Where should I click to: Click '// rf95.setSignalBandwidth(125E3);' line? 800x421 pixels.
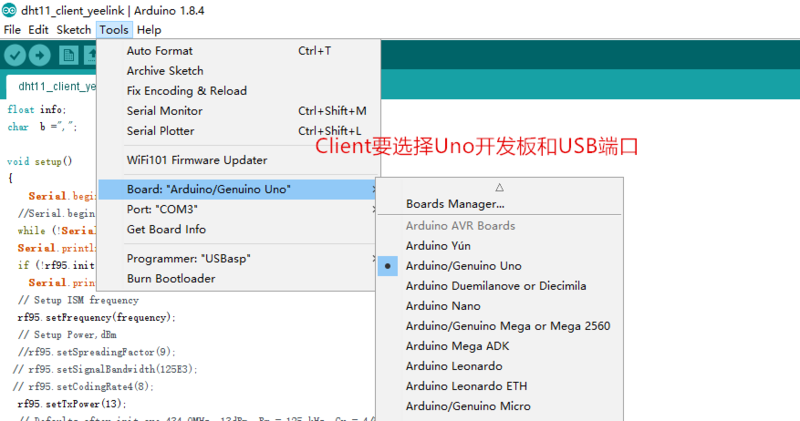coord(105,369)
